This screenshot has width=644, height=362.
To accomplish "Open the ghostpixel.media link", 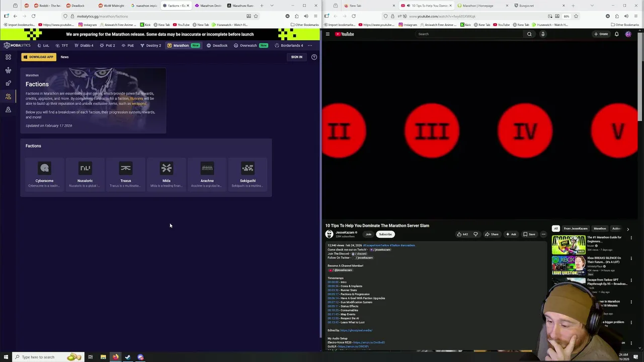I will [x=356, y=330].
